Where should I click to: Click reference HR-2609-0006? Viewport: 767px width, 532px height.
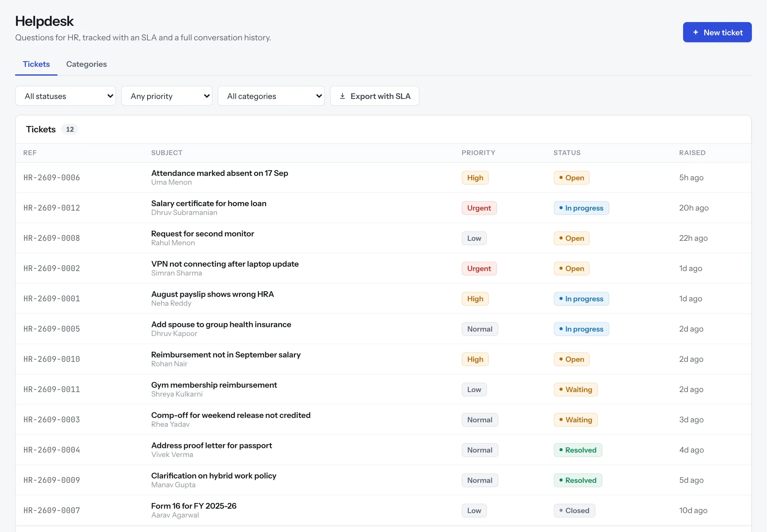[52, 178]
